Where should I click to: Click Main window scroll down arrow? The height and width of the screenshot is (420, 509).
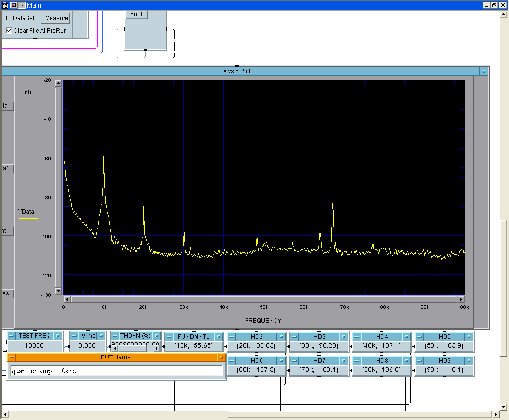[504, 407]
